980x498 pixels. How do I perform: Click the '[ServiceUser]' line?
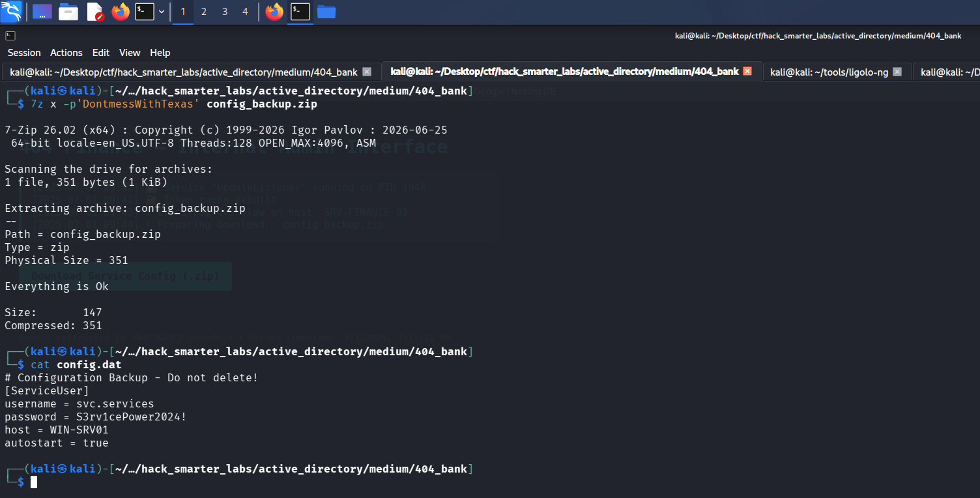pos(47,391)
